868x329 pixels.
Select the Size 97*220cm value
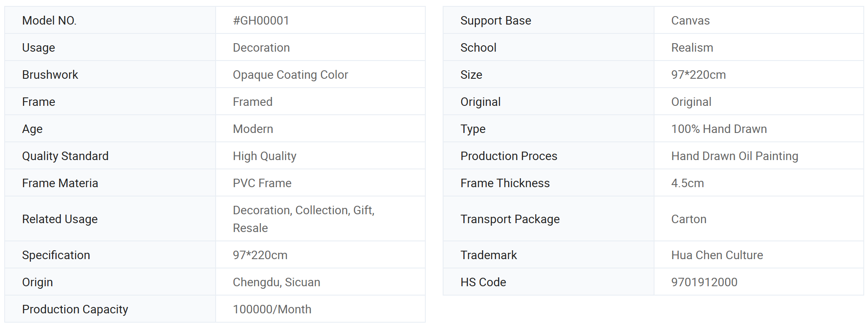698,75
